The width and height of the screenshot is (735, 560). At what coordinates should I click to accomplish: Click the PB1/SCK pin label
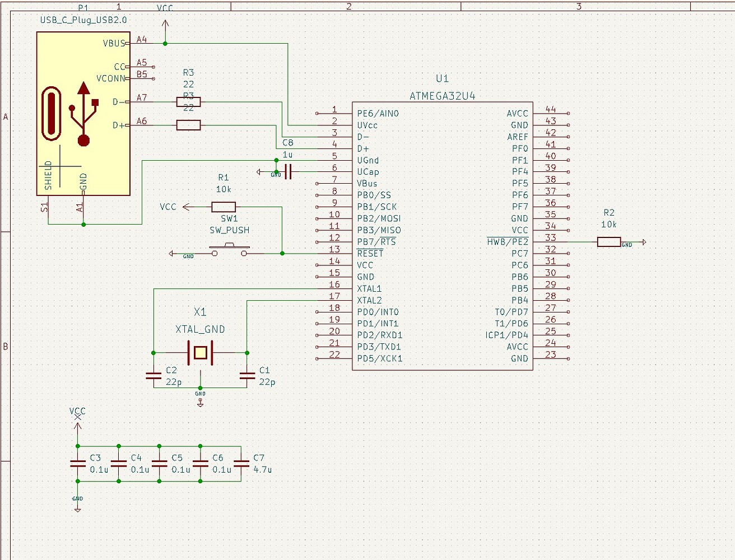pos(377,207)
